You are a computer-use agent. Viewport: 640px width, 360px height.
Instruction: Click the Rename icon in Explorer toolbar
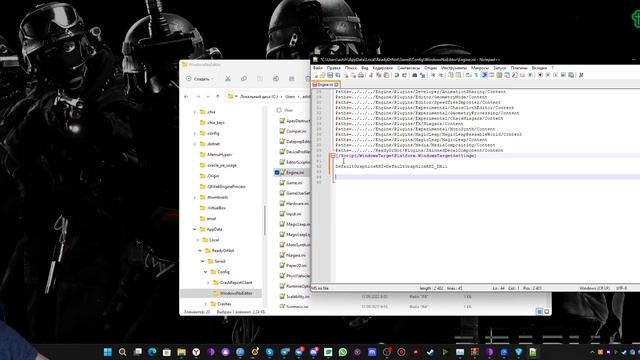[x=276, y=78]
